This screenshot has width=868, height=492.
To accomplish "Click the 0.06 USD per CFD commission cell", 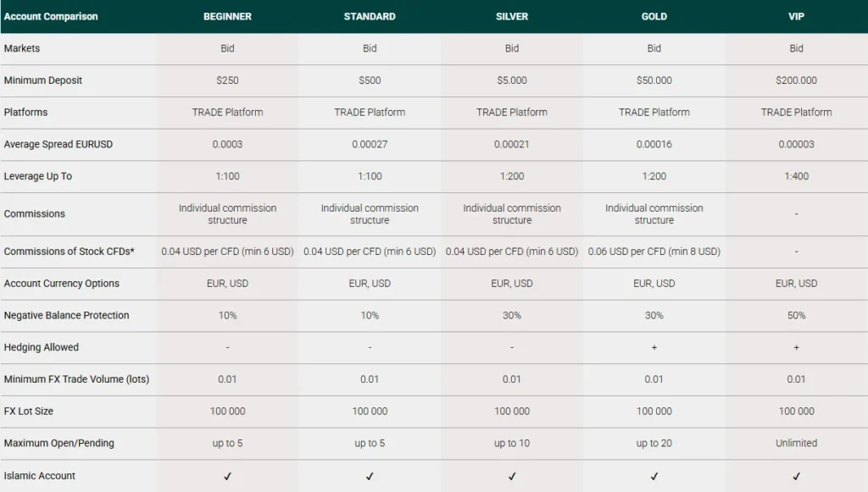I will (x=654, y=252).
